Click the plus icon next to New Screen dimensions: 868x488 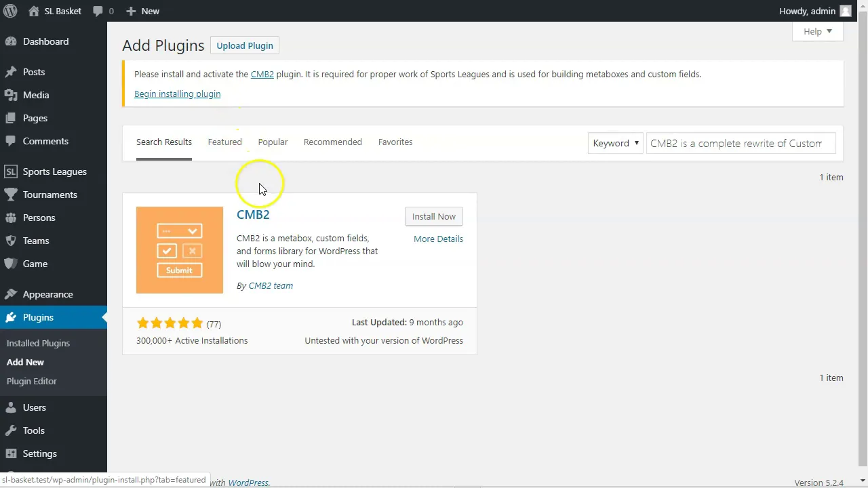[x=131, y=11]
